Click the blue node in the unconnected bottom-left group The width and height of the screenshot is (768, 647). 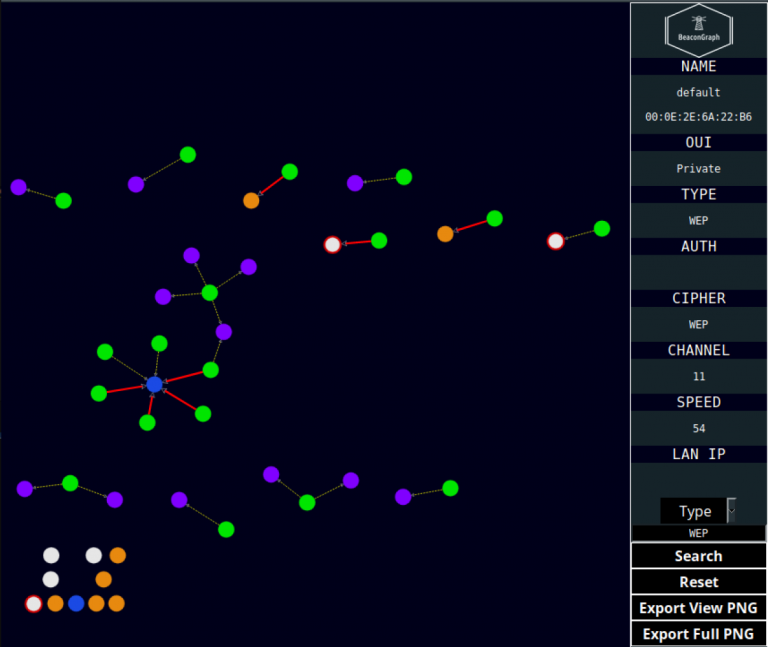(76, 603)
